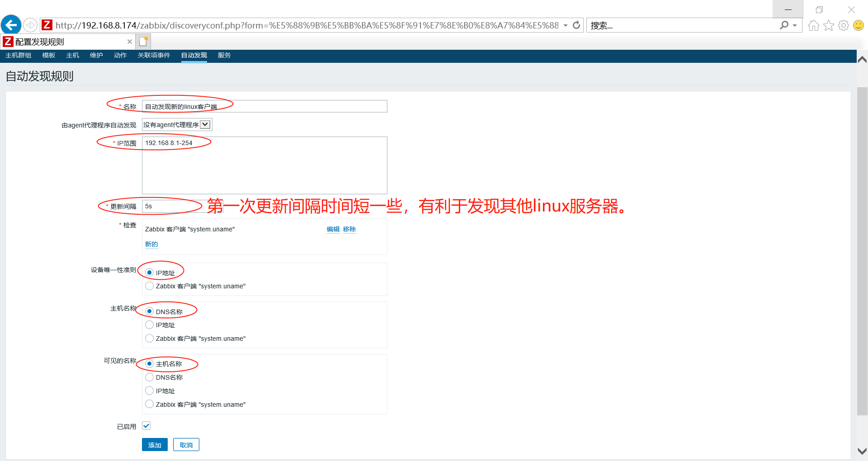
Task: Select 主机名称 under 可见的名称
Action: coord(150,364)
